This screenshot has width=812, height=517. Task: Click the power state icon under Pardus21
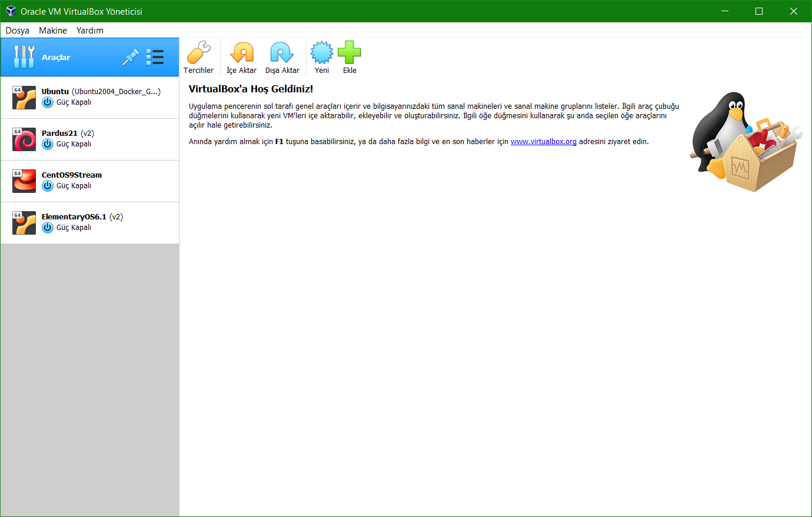point(48,144)
